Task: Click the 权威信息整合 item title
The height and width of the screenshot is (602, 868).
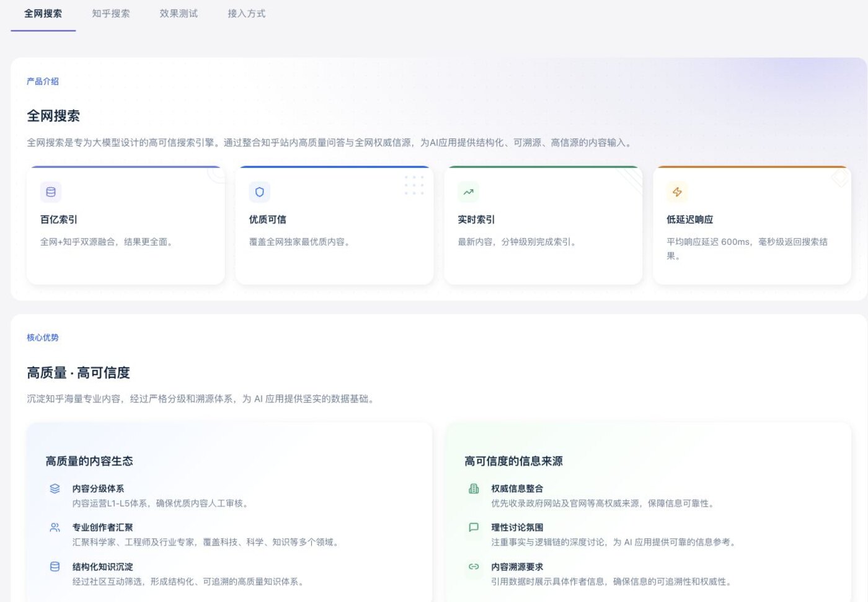Action: tap(517, 489)
